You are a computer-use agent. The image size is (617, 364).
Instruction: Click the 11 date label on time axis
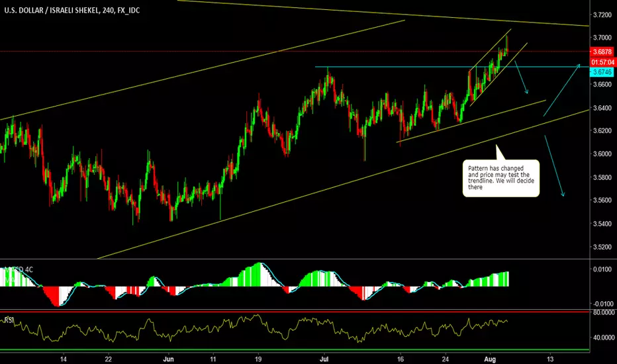pos(213,359)
